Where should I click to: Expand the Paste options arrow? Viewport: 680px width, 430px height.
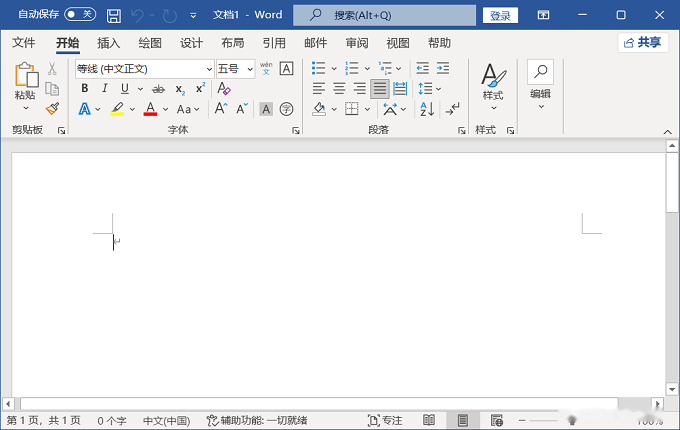(x=26, y=108)
